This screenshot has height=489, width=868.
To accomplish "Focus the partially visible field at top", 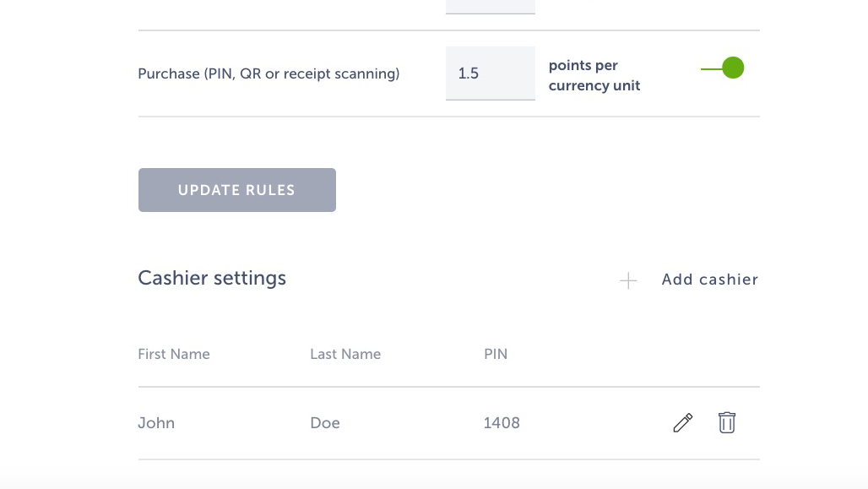I will point(490,6).
